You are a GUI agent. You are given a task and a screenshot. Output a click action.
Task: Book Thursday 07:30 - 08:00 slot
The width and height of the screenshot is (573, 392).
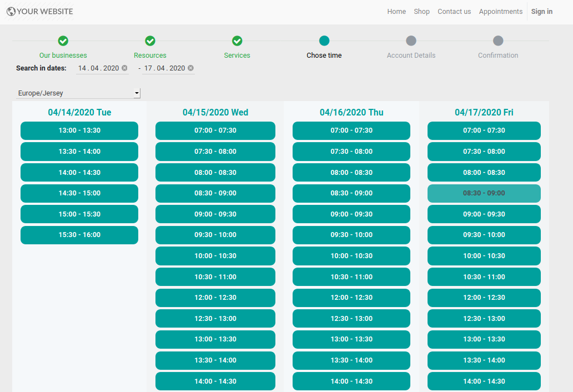tap(351, 152)
